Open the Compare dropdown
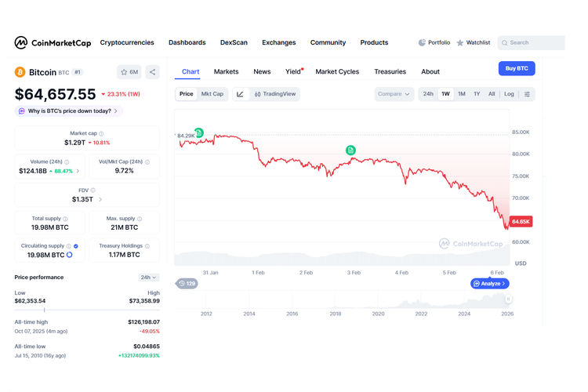The height and width of the screenshot is (392, 588). 394,94
